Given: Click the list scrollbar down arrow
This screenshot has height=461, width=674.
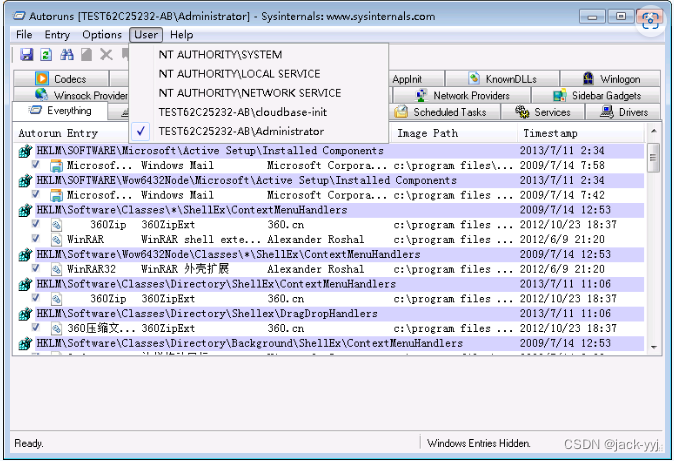Looking at the screenshot, I should pos(653,347).
